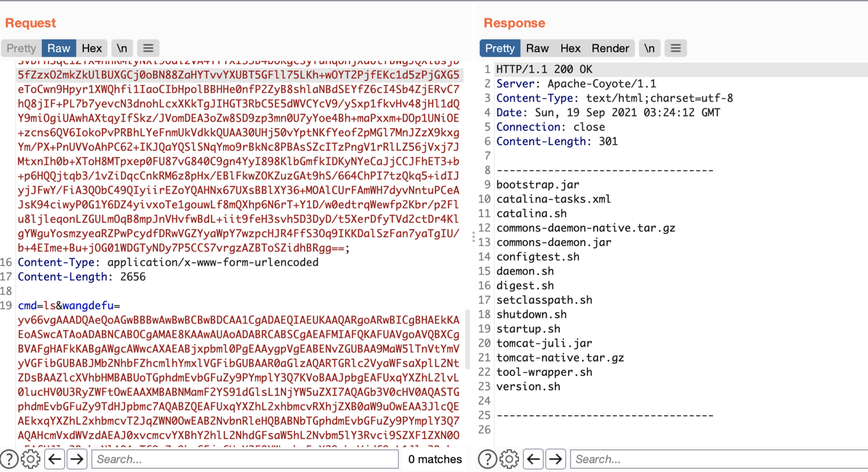868x472 pixels.
Task: Switch Request view to Pretty tab
Action: (x=21, y=48)
